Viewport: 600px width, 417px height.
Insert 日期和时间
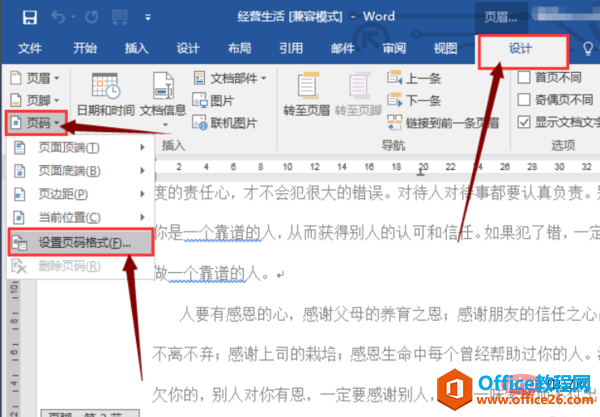click(106, 94)
